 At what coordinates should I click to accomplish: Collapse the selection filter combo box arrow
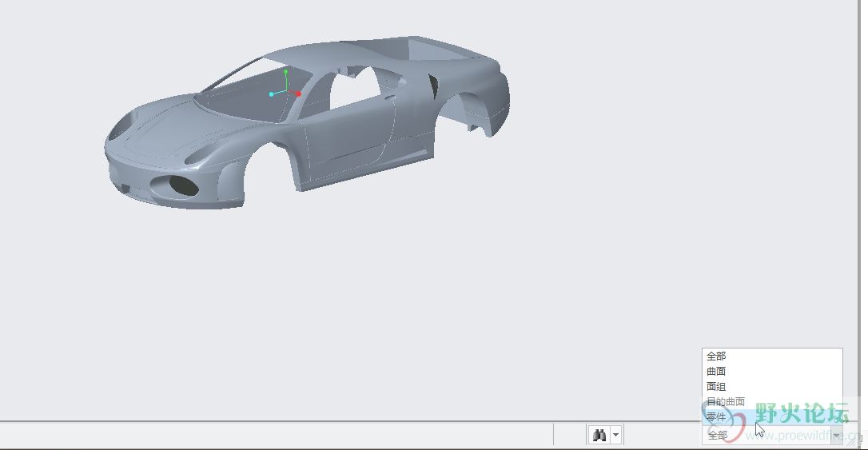point(837,436)
